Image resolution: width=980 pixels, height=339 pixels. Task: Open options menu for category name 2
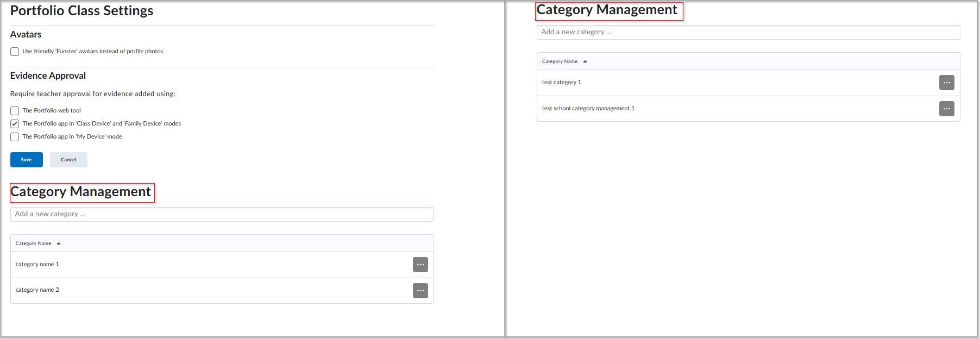coord(420,291)
